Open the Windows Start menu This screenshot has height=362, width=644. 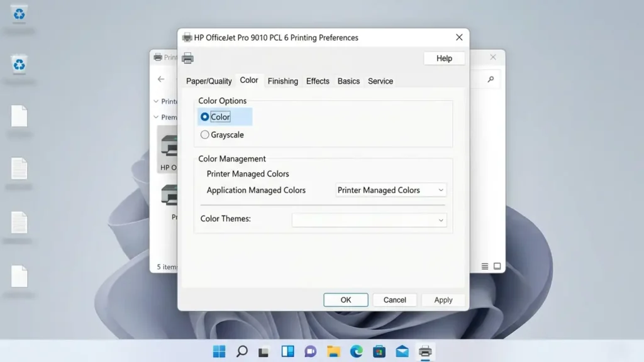click(219, 352)
